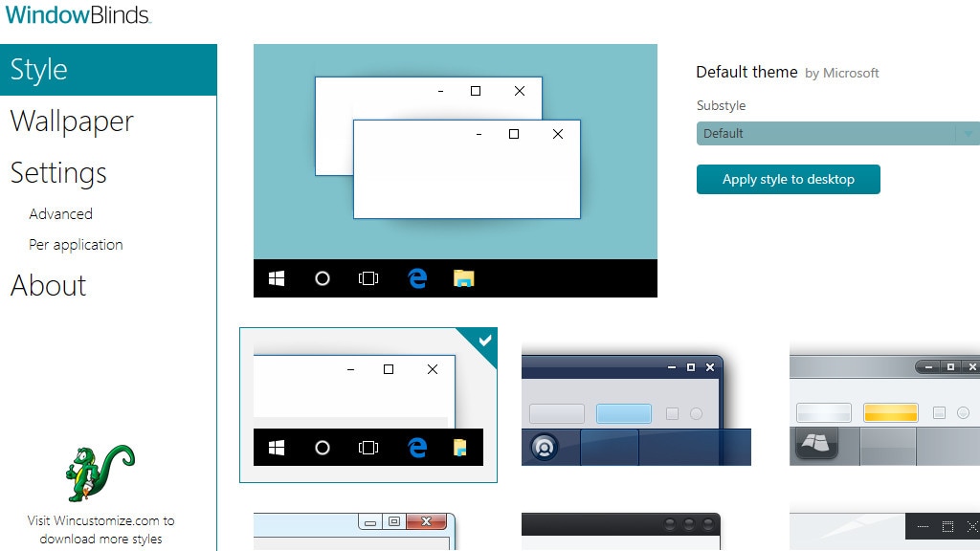Click the yellow button in grey style preview
980x551 pixels.
[891, 412]
